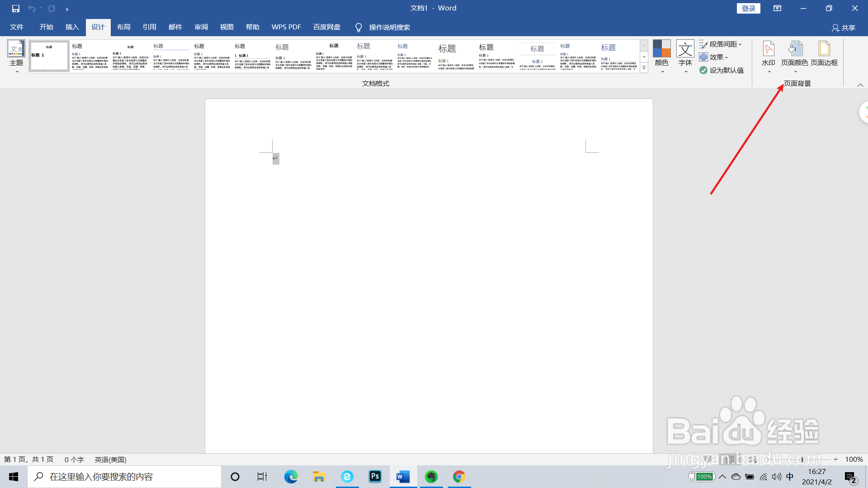Screen dimensions: 868x488
Task: Open the 效果 effects dropdown
Action: (x=714, y=57)
